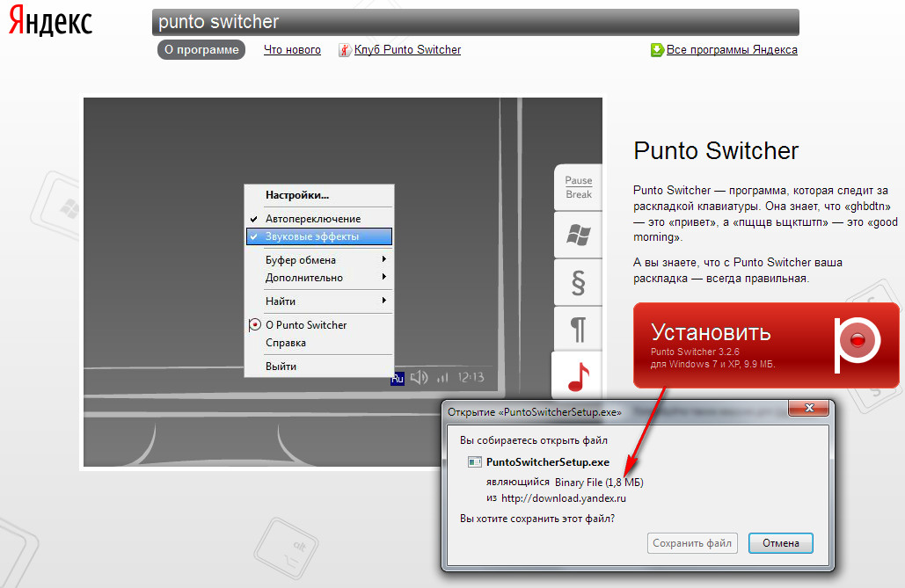Click the Punto Switcher logo on install button

pyautogui.click(x=858, y=344)
